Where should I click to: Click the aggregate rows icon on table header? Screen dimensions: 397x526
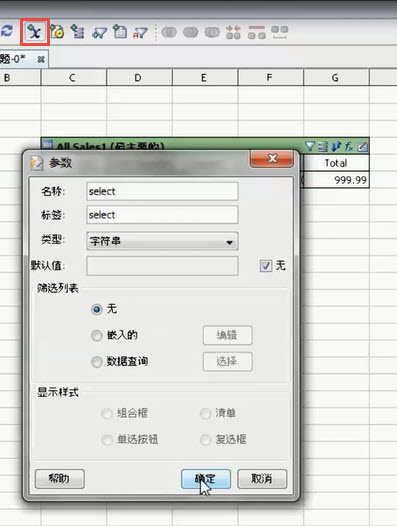[323, 146]
